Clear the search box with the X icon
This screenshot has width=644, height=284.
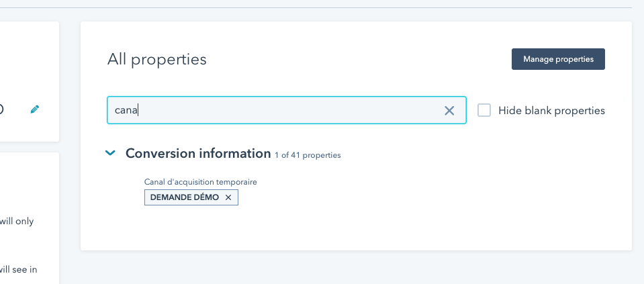click(x=449, y=111)
